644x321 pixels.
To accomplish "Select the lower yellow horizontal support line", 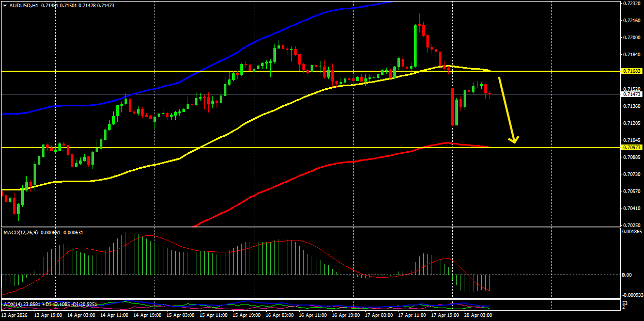I will (310, 148).
